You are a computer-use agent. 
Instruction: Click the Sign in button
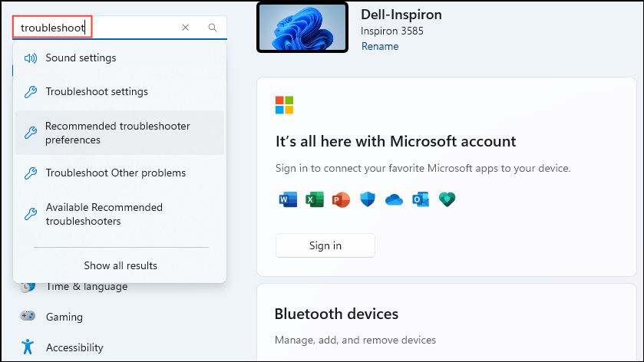325,245
